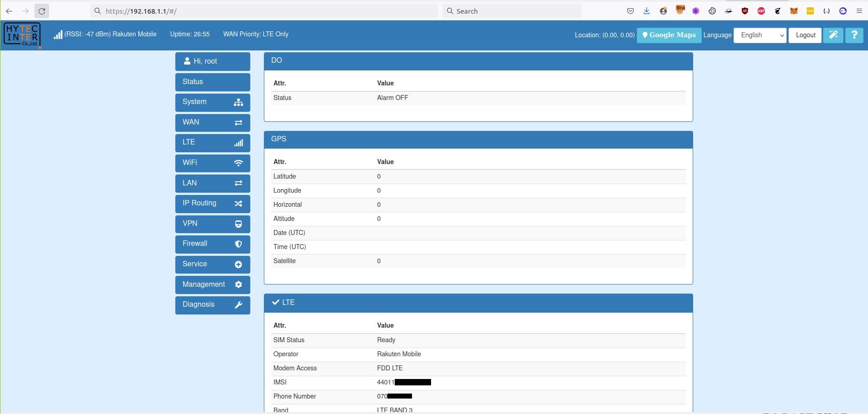Click the uBlock Origin shield icon

pos(744,11)
